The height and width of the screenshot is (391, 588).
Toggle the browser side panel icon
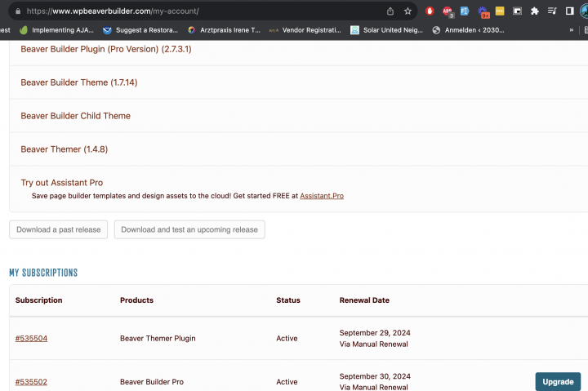click(570, 11)
